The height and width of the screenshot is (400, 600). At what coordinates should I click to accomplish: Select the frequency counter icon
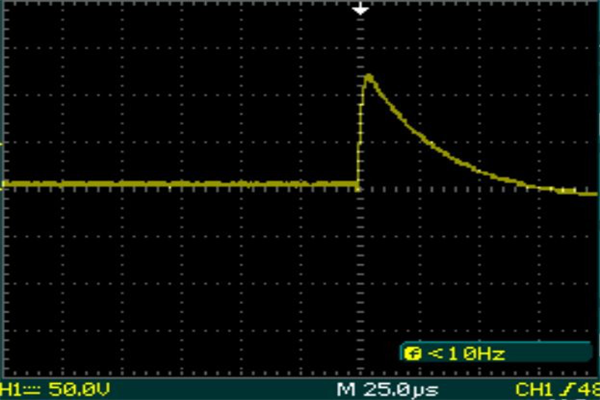[x=412, y=352]
